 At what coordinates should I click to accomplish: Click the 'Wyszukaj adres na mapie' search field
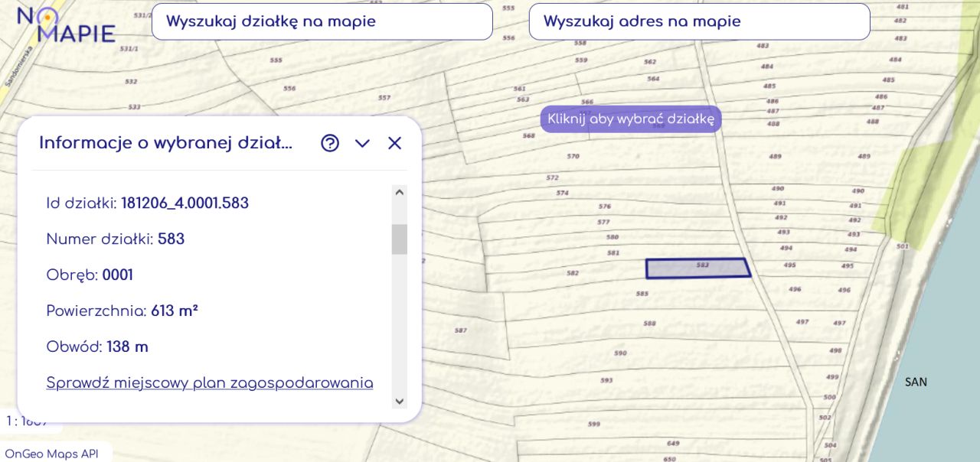(x=699, y=21)
